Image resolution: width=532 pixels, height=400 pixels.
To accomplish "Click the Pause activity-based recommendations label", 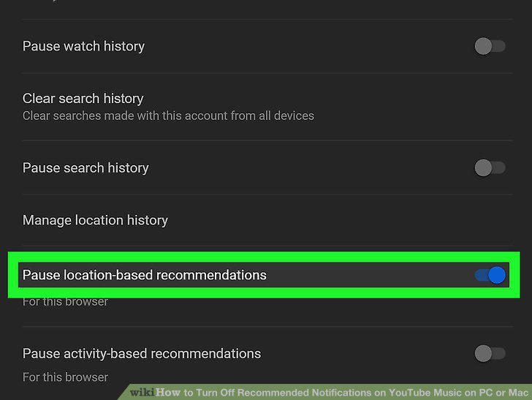I will (x=142, y=353).
